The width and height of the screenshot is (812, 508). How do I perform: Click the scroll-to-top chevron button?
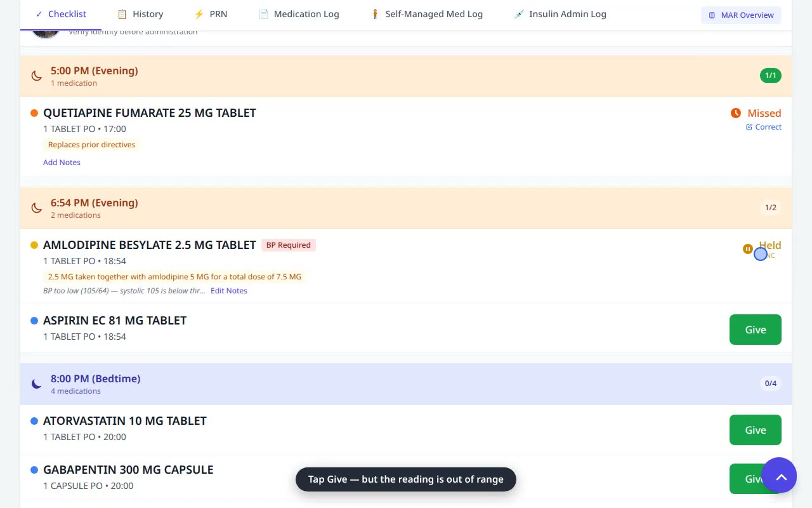pyautogui.click(x=779, y=475)
